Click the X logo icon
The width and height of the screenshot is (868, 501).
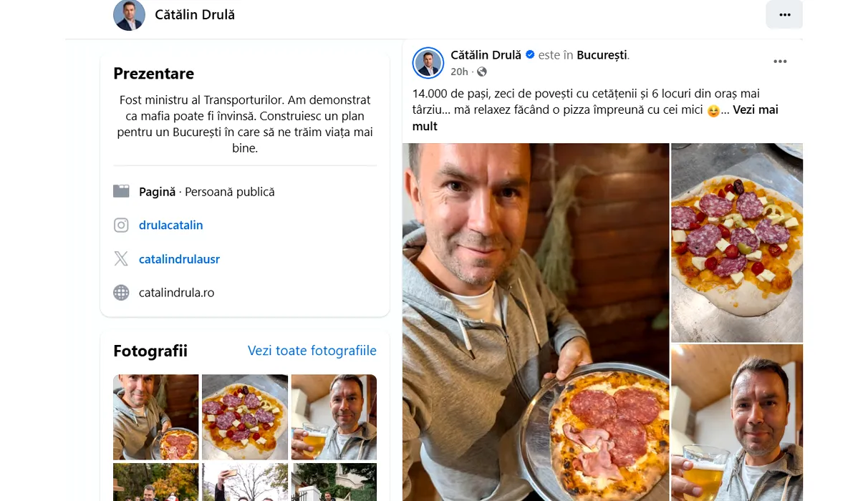click(121, 259)
